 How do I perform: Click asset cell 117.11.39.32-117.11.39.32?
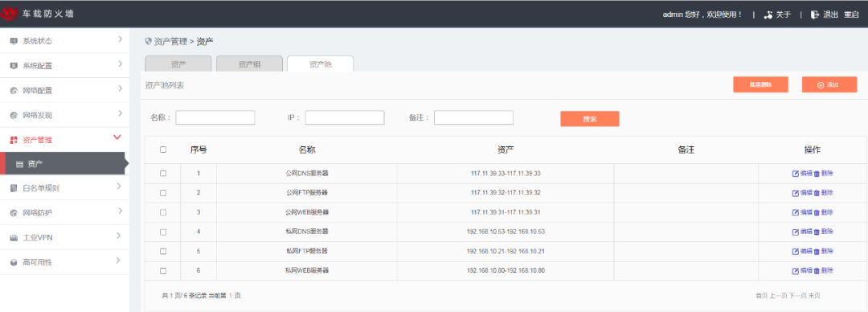point(506,193)
